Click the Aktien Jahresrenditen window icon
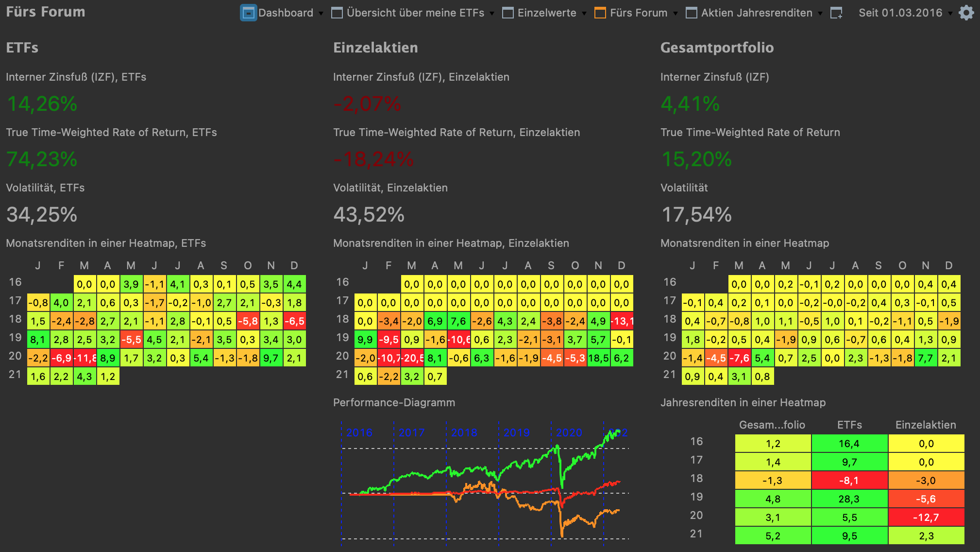This screenshot has height=552, width=980. [x=692, y=13]
